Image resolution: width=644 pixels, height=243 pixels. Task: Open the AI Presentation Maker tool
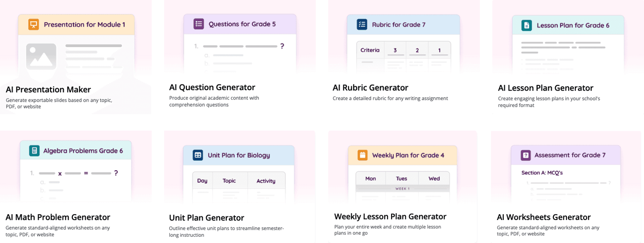48,90
